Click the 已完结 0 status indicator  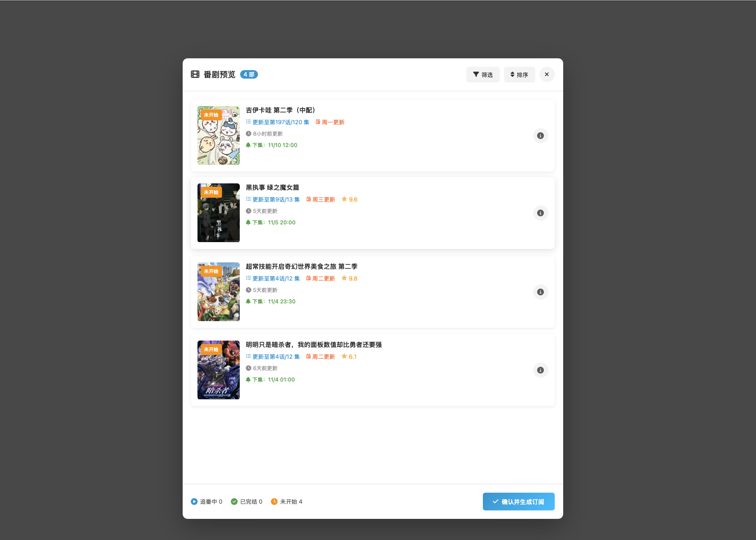click(x=247, y=502)
